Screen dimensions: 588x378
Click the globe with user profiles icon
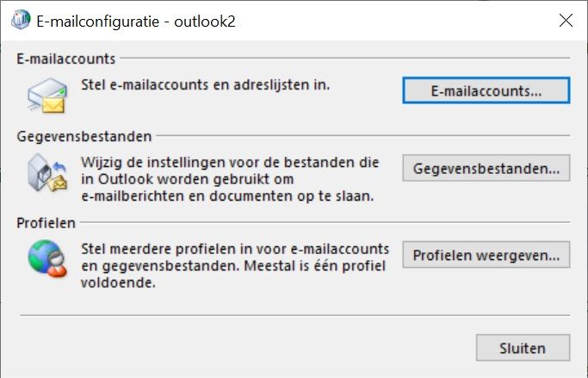point(47,258)
